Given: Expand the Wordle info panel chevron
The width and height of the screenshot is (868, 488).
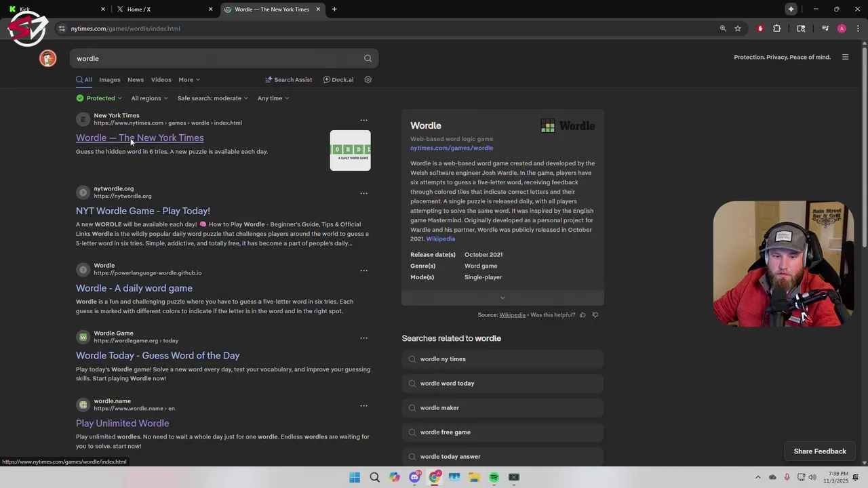Looking at the screenshot, I should pos(502,298).
